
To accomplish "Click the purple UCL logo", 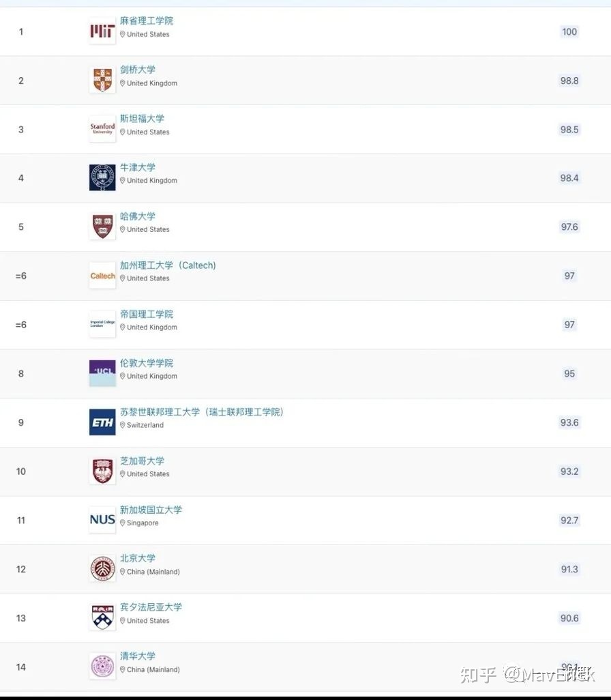I will (102, 373).
